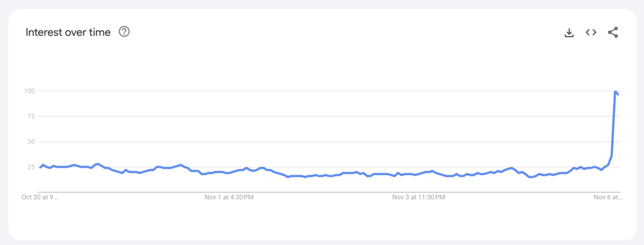The height and width of the screenshot is (245, 644).
Task: Click the Nov 3 at 11:30 PM label
Action: 418,197
